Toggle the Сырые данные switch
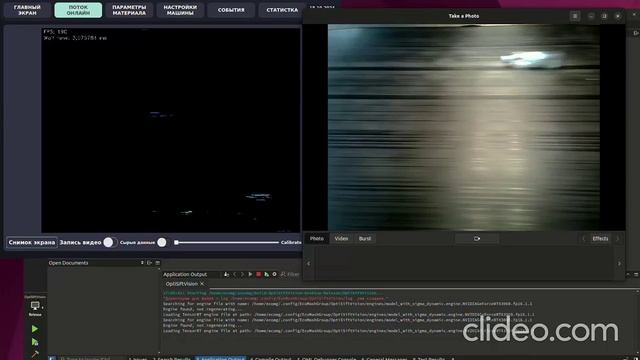This screenshot has height=360, width=640. click(162, 242)
